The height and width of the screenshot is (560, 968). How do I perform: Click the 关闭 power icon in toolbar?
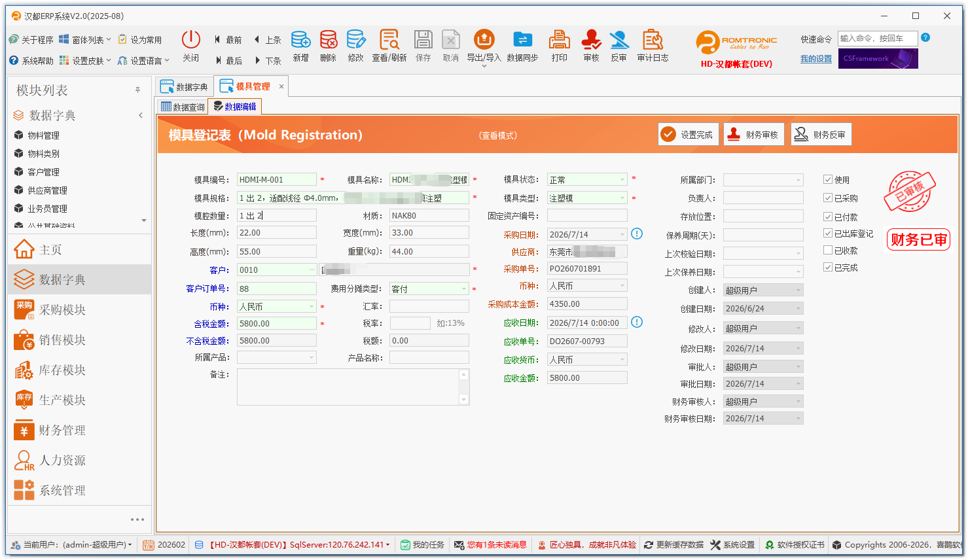tap(190, 40)
